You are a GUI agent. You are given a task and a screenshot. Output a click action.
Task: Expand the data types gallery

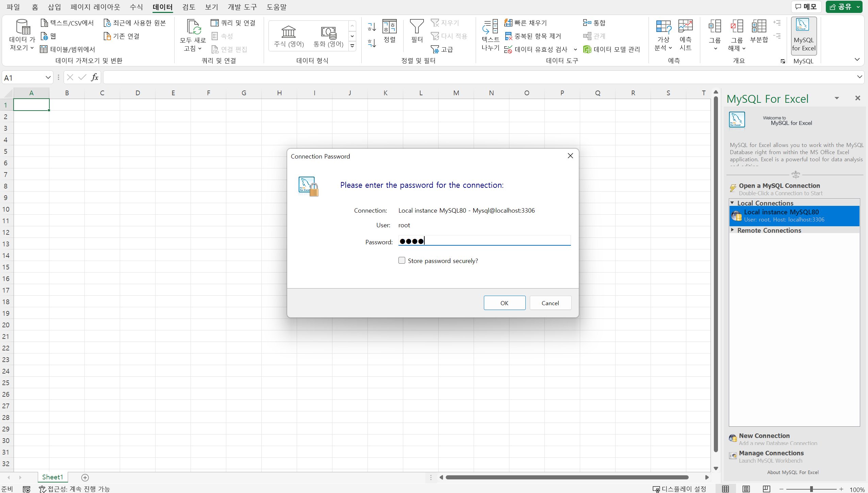(x=353, y=46)
